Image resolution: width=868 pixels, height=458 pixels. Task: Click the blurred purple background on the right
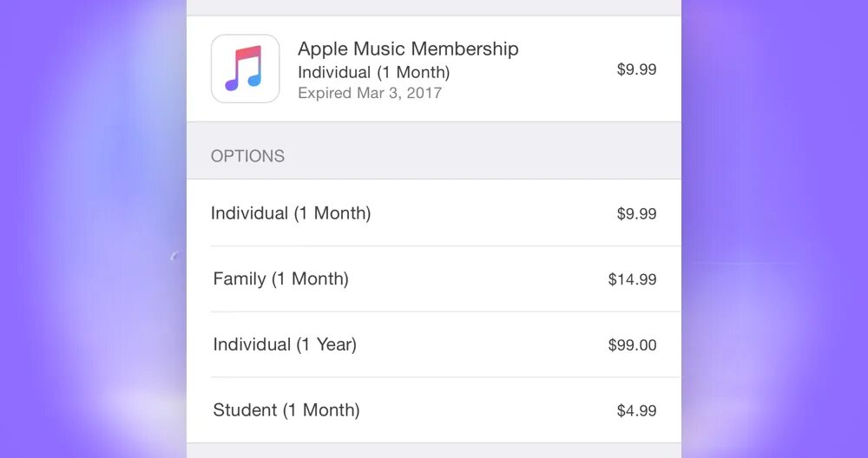(774, 229)
